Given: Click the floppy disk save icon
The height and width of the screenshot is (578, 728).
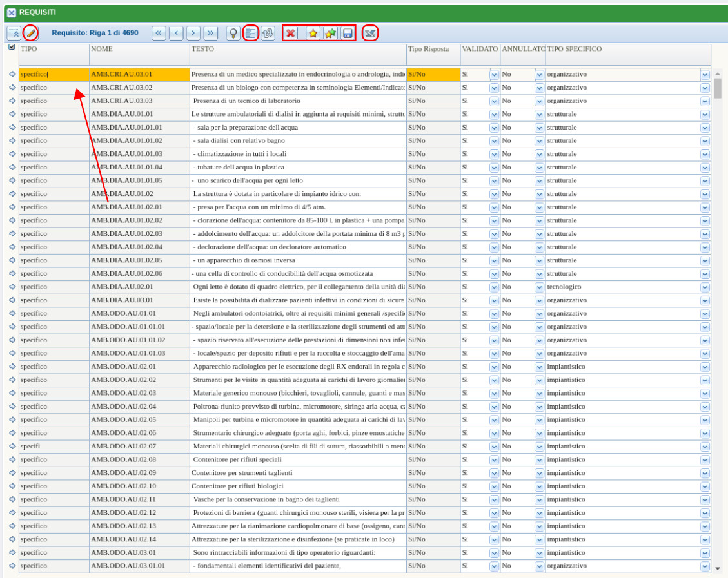Looking at the screenshot, I should coord(348,33).
